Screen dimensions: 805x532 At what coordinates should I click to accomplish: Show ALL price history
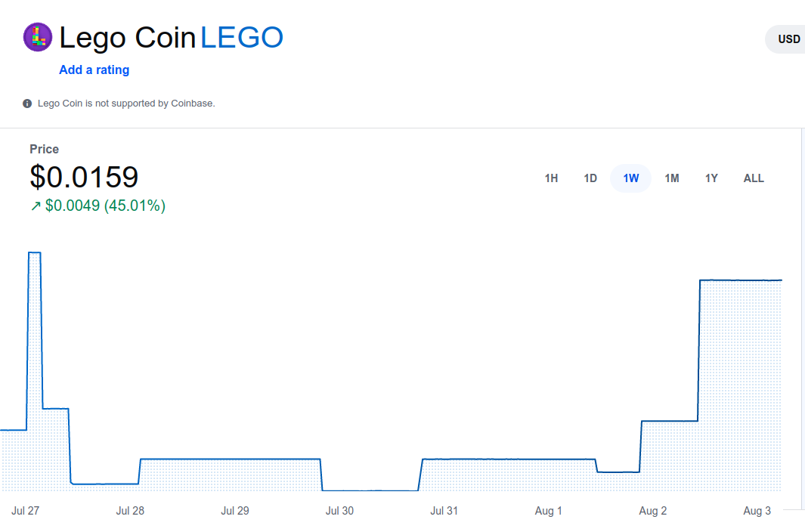[754, 178]
